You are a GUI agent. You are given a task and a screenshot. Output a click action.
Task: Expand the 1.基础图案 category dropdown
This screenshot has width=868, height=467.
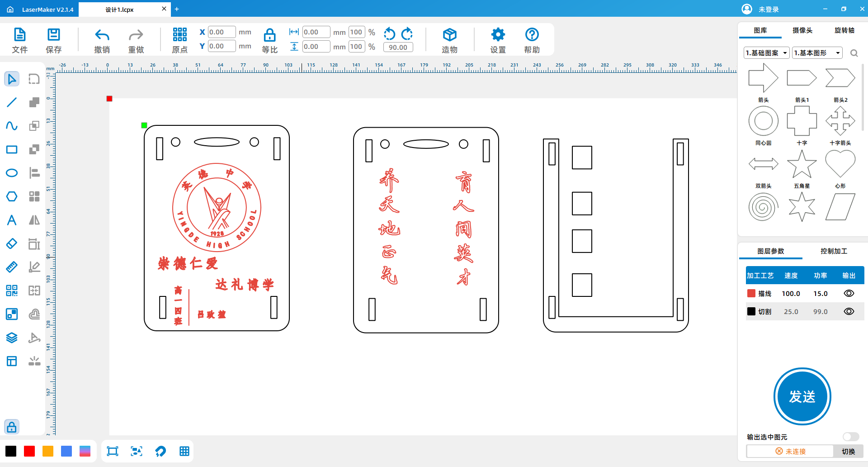(766, 53)
